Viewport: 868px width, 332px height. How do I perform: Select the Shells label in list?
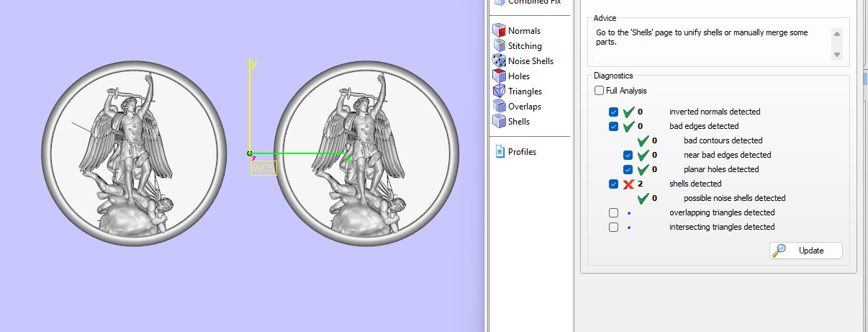519,122
